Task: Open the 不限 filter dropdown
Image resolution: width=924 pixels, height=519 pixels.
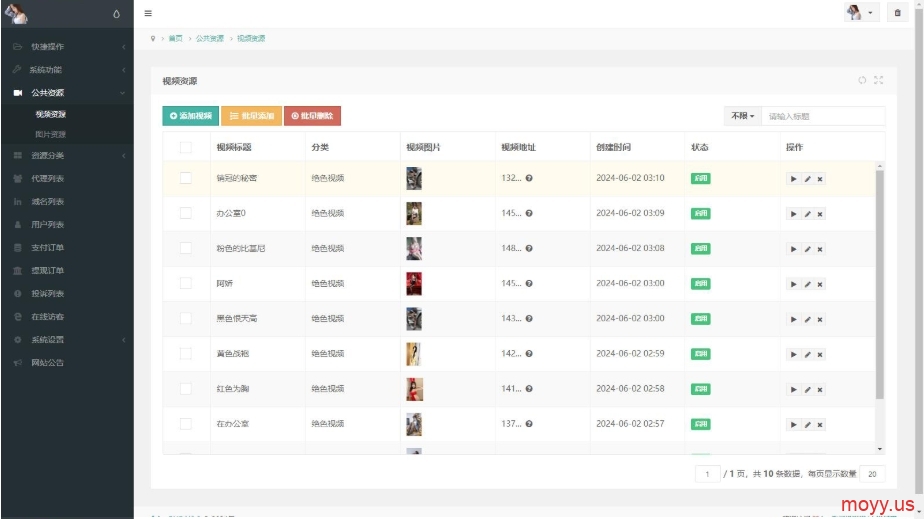Action: coord(742,116)
